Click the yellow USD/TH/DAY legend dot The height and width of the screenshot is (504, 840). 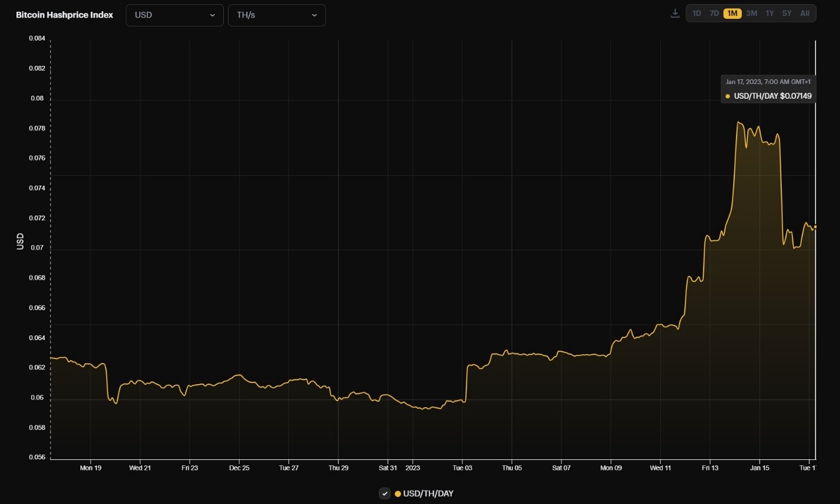(397, 493)
